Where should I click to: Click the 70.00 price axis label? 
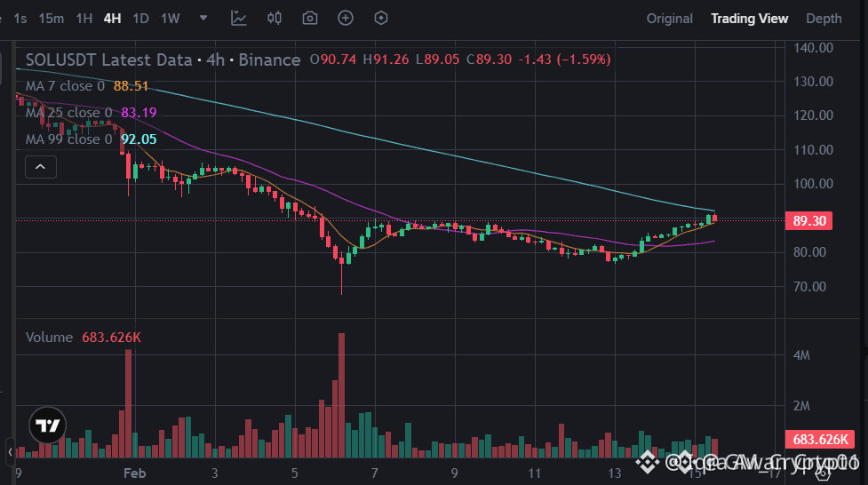(809, 287)
